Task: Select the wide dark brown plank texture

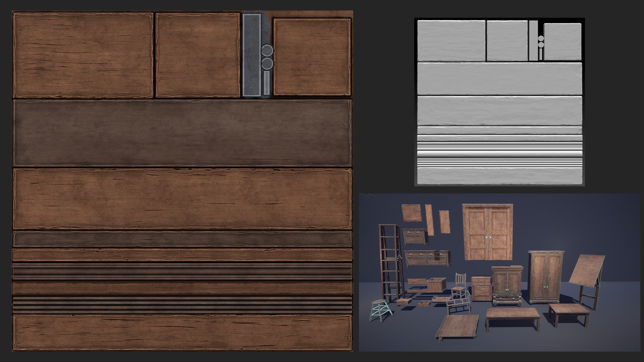Action: point(182,133)
